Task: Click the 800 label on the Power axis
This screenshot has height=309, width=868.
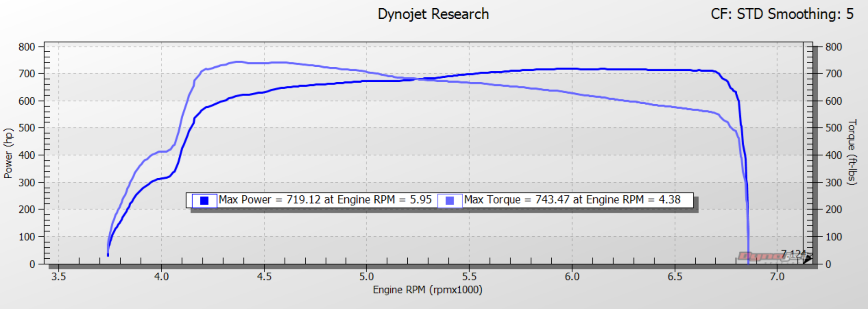Action: [x=27, y=47]
